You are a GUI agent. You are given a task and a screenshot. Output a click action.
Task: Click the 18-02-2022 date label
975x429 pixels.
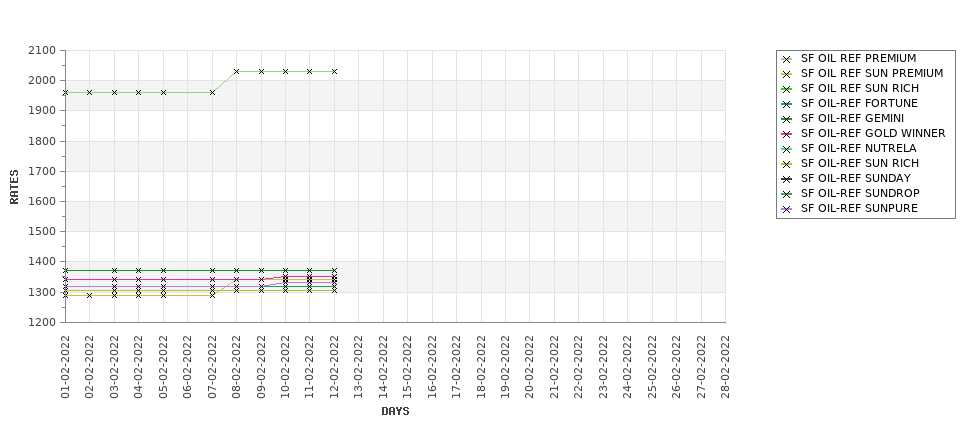point(481,367)
